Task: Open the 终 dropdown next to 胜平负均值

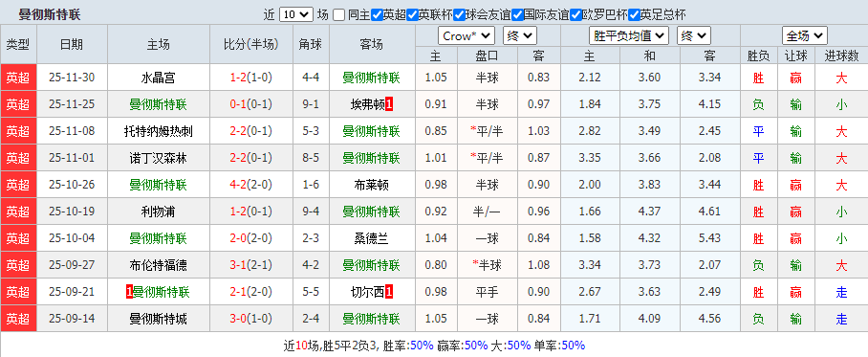Action: (694, 36)
